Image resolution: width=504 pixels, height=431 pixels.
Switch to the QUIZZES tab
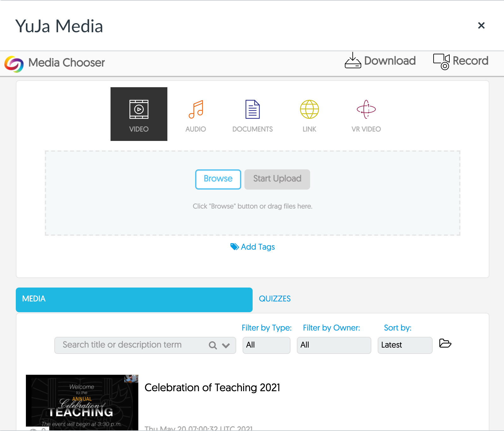(x=275, y=299)
